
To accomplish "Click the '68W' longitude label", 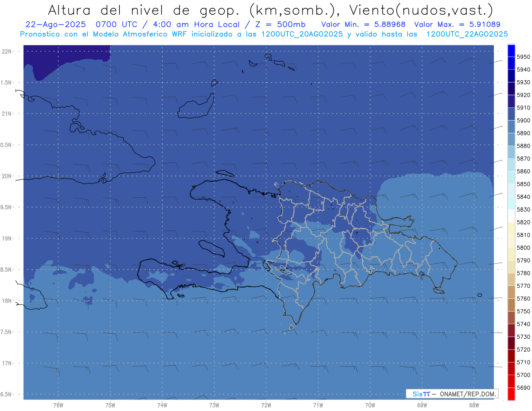I will (474, 405).
